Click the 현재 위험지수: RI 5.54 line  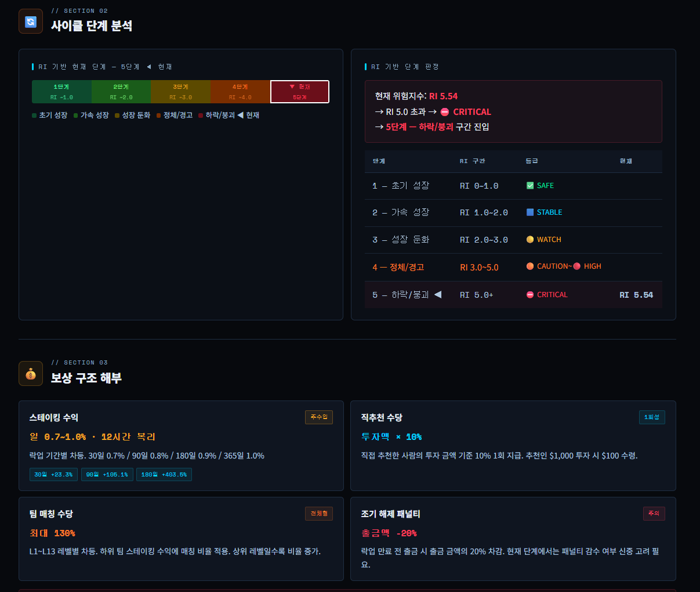(x=416, y=96)
